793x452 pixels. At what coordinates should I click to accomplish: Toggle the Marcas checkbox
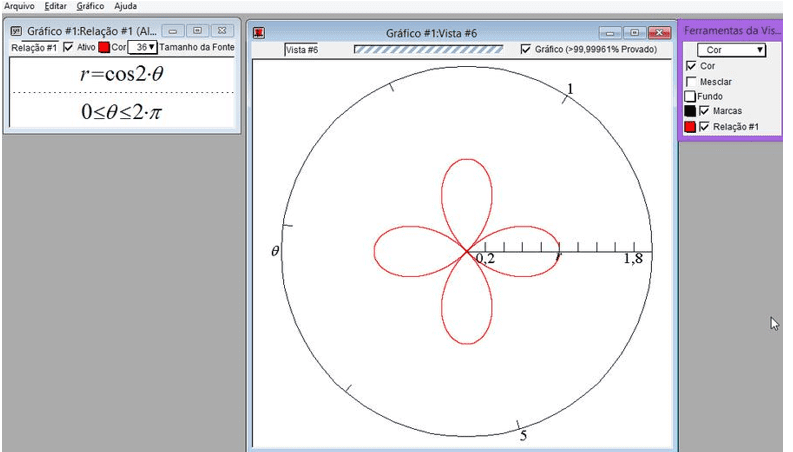[x=704, y=111]
